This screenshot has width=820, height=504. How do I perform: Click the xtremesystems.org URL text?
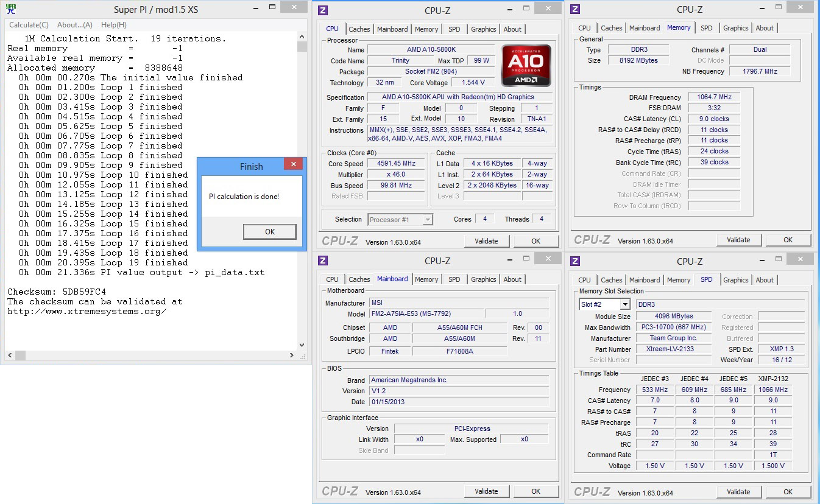click(x=87, y=311)
